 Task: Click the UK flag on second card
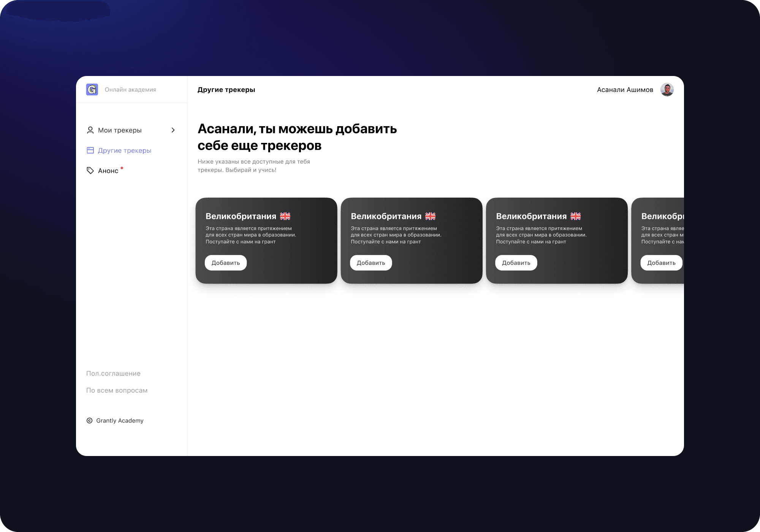pyautogui.click(x=430, y=216)
